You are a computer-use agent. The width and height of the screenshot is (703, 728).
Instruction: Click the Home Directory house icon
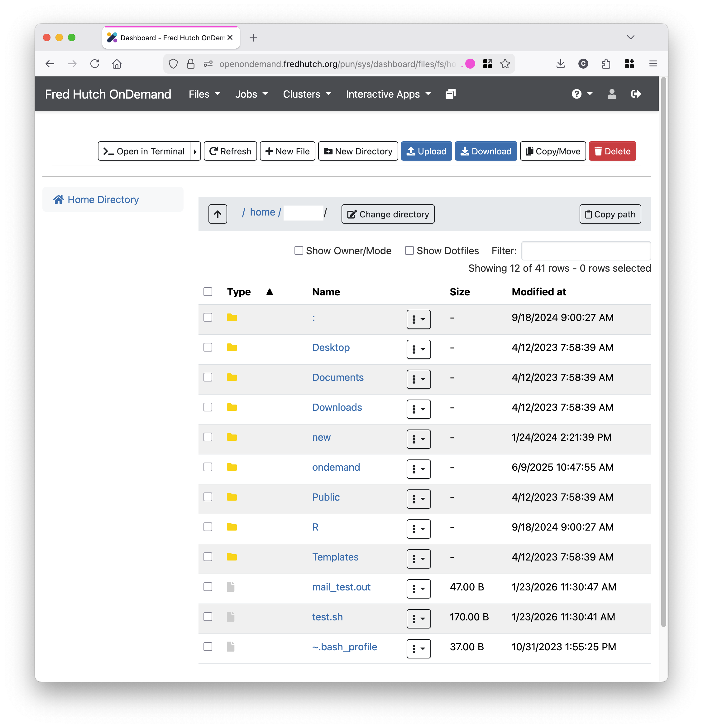tap(59, 199)
